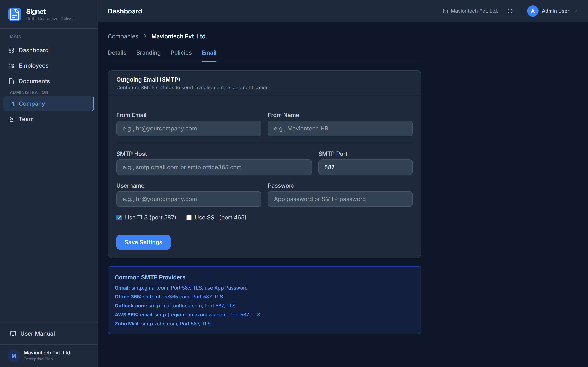Click the SMTP Port field
The image size is (588, 367).
click(365, 167)
